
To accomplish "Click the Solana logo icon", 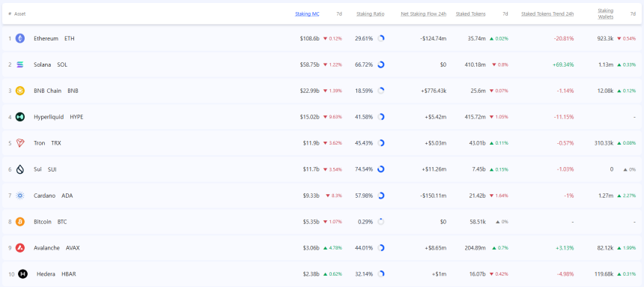I will tap(20, 64).
